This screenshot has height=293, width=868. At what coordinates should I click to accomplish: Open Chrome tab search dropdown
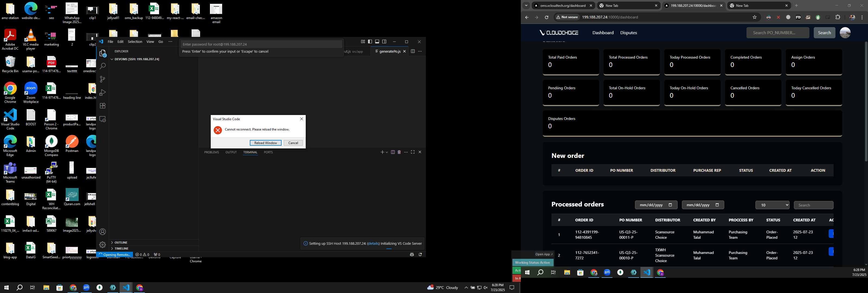pos(526,5)
